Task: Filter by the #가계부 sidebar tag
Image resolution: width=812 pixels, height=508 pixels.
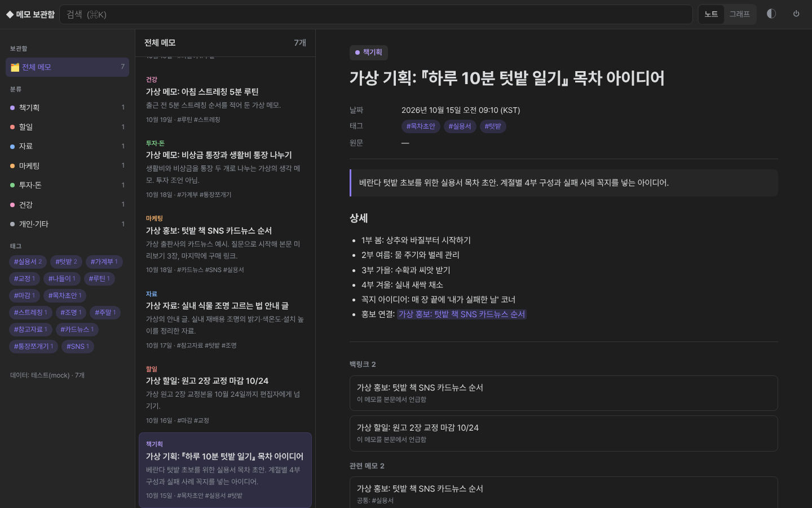Action: (104, 262)
